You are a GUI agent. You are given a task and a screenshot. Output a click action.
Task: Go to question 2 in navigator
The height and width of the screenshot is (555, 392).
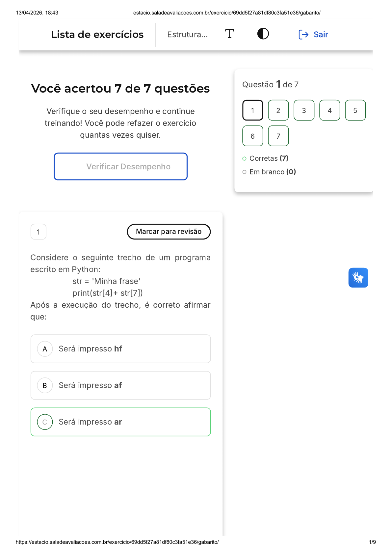coord(278,110)
